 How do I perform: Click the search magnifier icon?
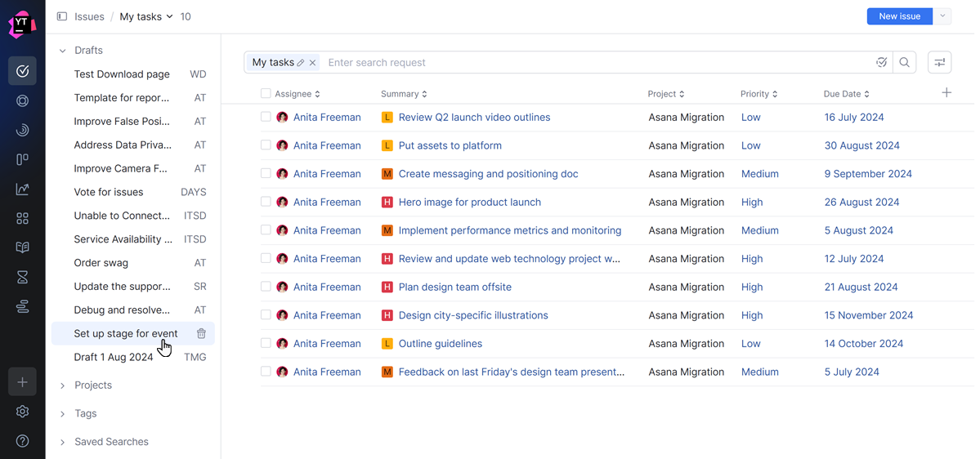click(x=904, y=63)
